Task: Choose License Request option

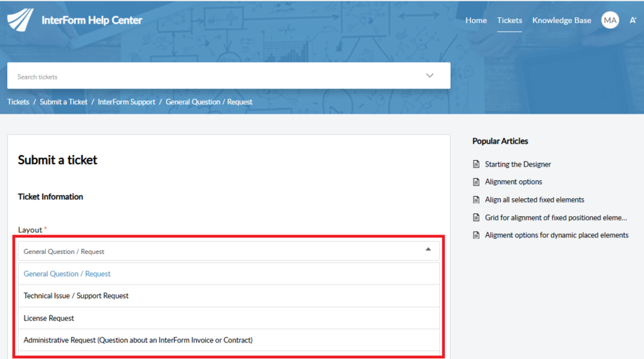Action: pos(229,318)
